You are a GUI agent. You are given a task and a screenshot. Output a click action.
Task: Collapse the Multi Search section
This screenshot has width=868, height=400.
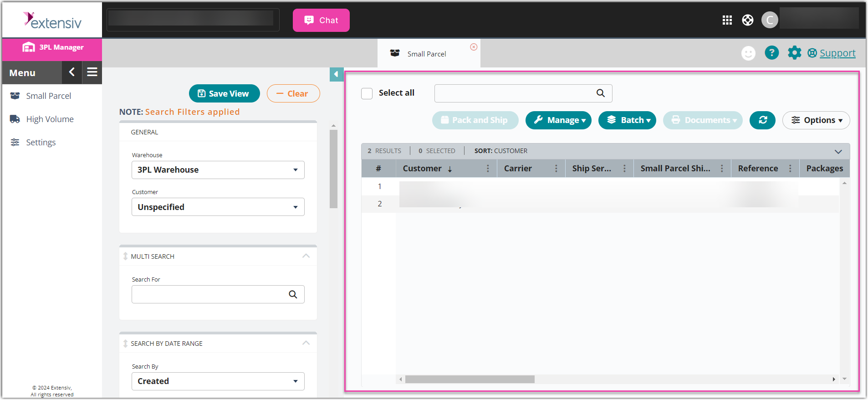point(306,256)
